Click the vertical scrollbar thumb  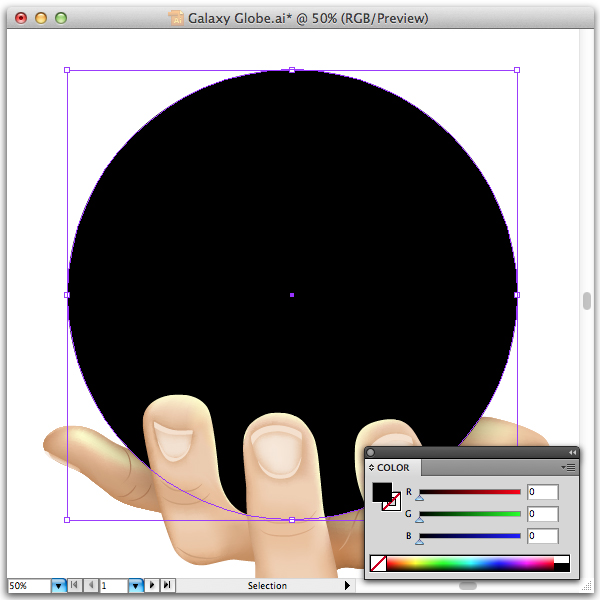click(x=587, y=301)
